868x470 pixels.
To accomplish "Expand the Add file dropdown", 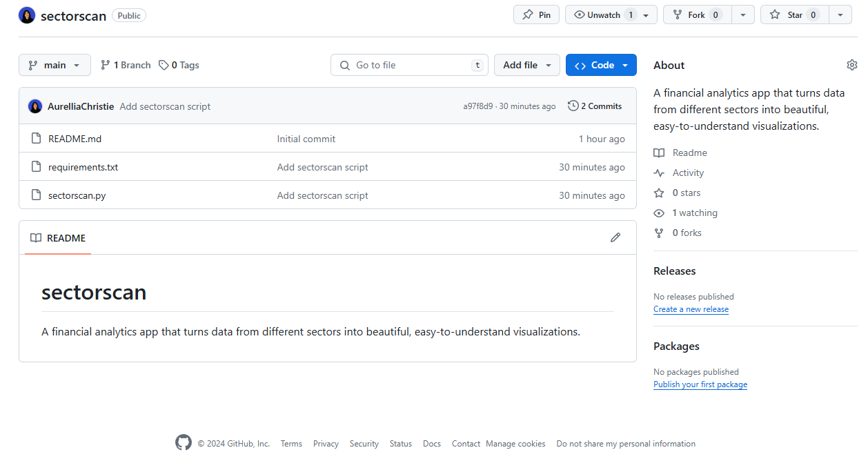I will tap(526, 65).
